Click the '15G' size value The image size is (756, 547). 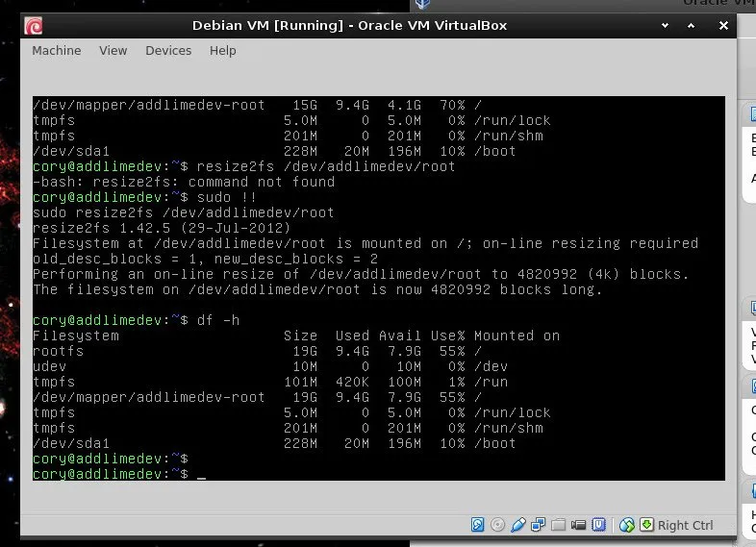click(305, 105)
